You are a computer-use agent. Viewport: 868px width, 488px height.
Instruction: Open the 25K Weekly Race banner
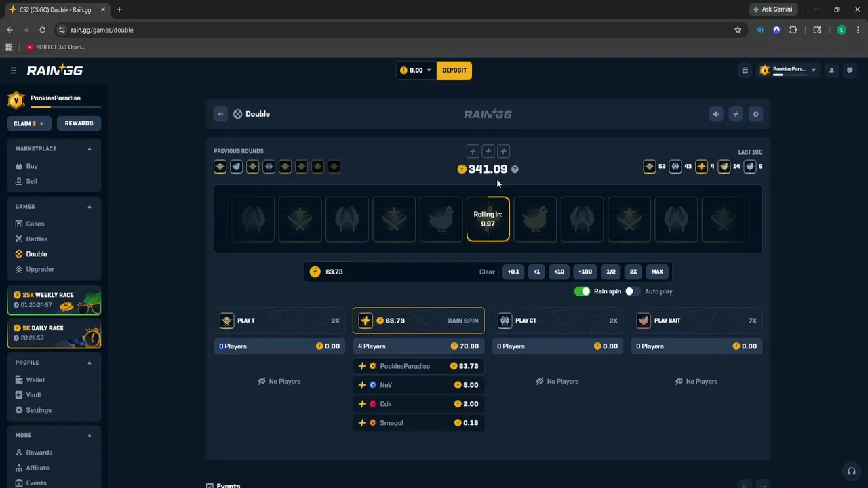[x=54, y=301]
